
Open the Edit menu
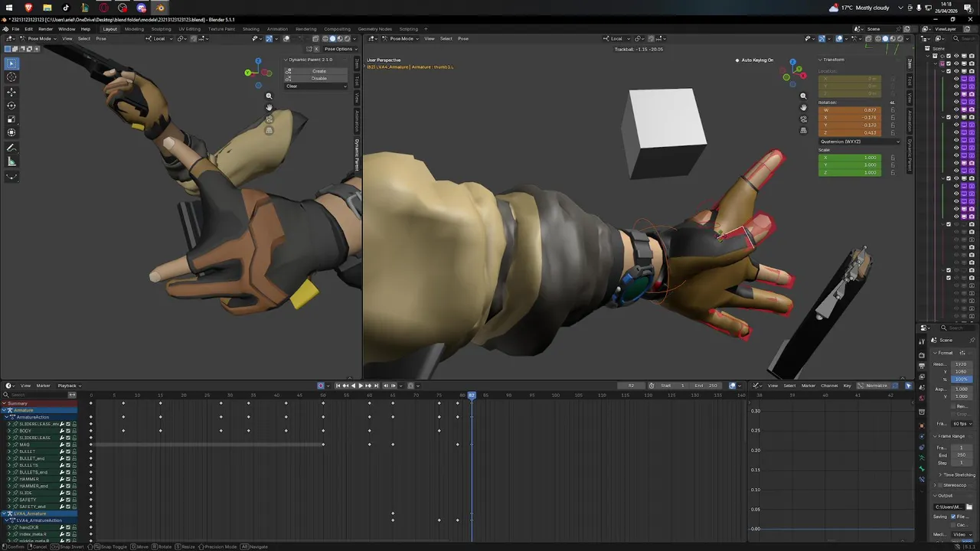28,29
